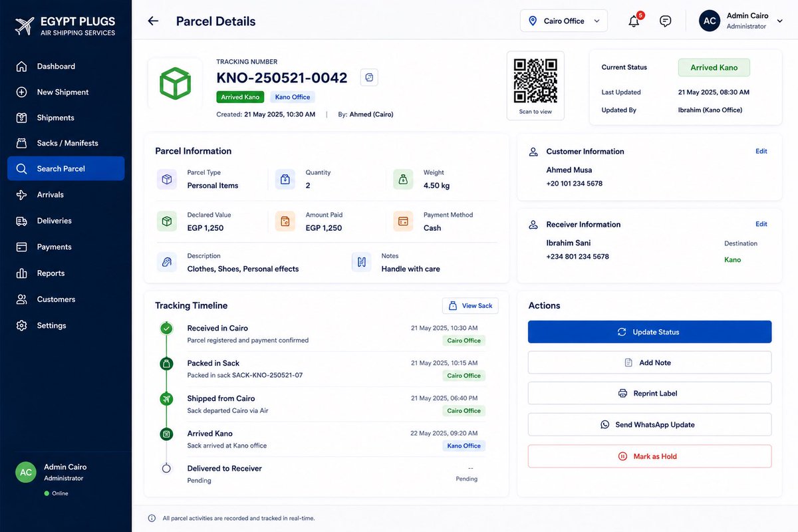This screenshot has width=798, height=532.
Task: Click Delivered to Receiver pending marker
Action: tap(167, 469)
